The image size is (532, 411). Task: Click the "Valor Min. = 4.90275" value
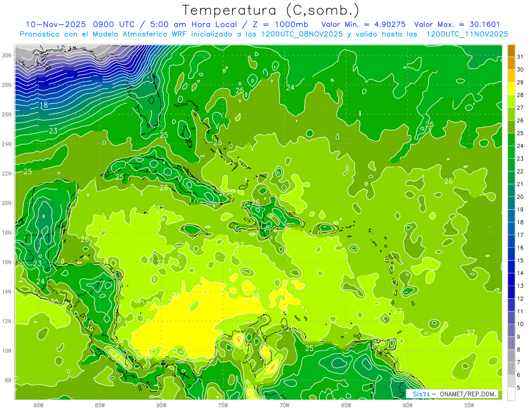click(363, 24)
